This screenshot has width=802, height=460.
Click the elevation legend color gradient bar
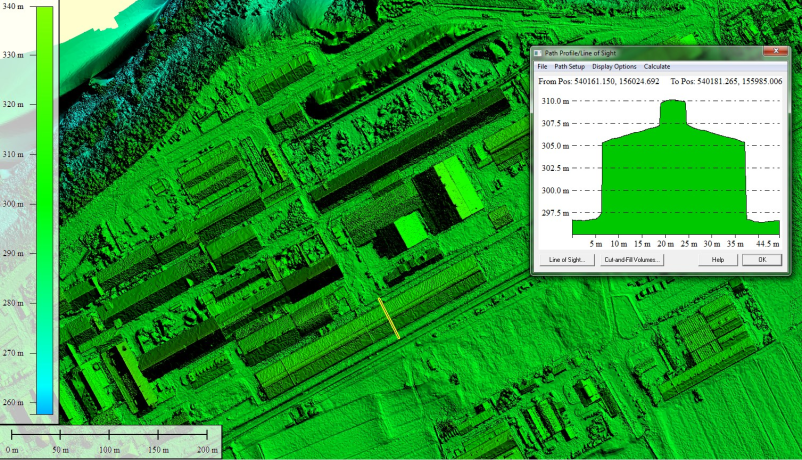[44, 210]
